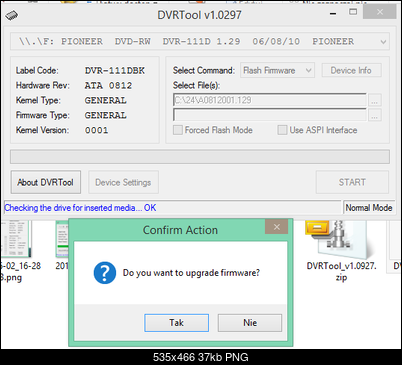
Task: Click the first firmware file path field
Action: pyautogui.click(x=270, y=100)
